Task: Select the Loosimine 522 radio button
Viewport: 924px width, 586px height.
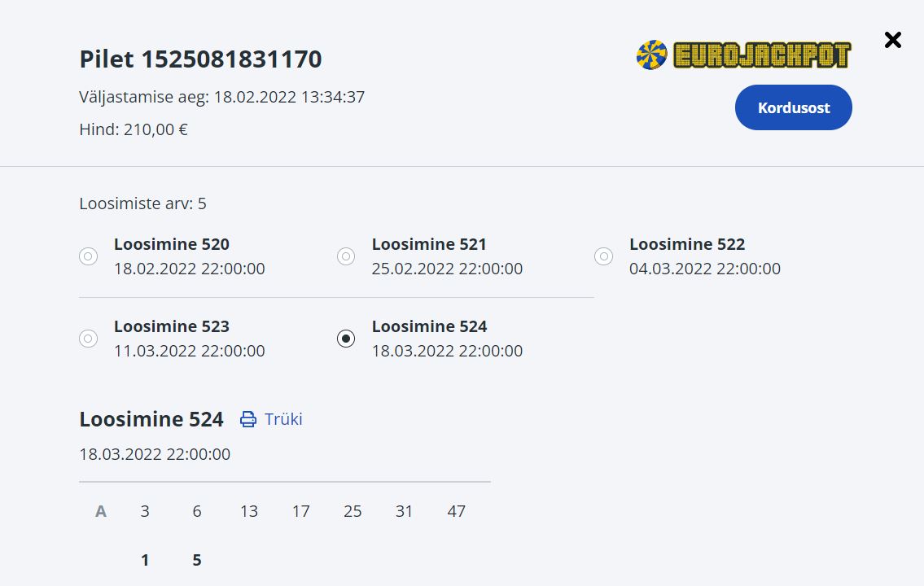Action: [x=603, y=256]
